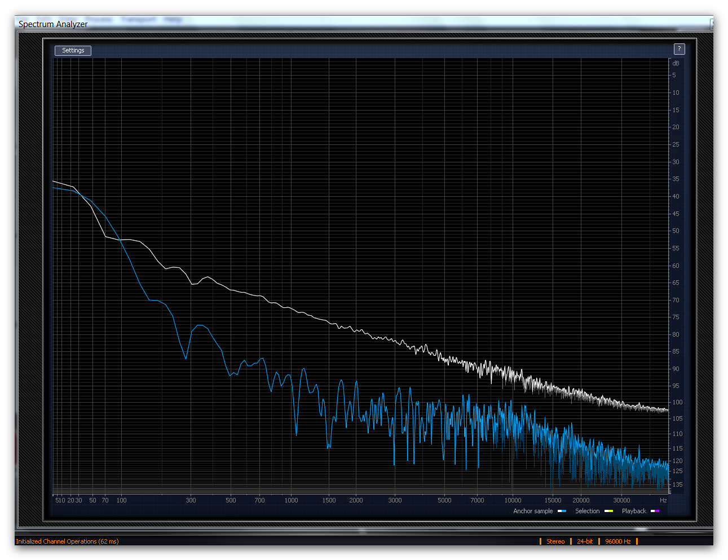Click the Selection legend label

[x=587, y=511]
